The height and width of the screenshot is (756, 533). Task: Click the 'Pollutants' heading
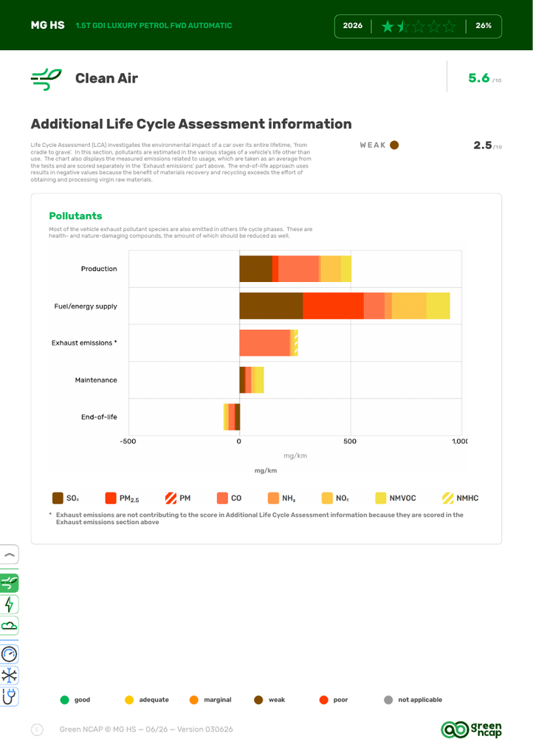tap(75, 216)
